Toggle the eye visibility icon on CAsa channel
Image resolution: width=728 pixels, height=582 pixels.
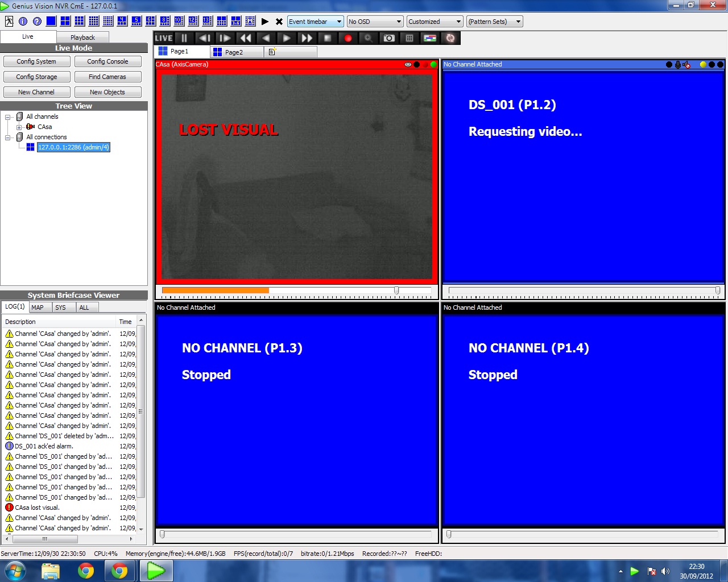[x=408, y=65]
